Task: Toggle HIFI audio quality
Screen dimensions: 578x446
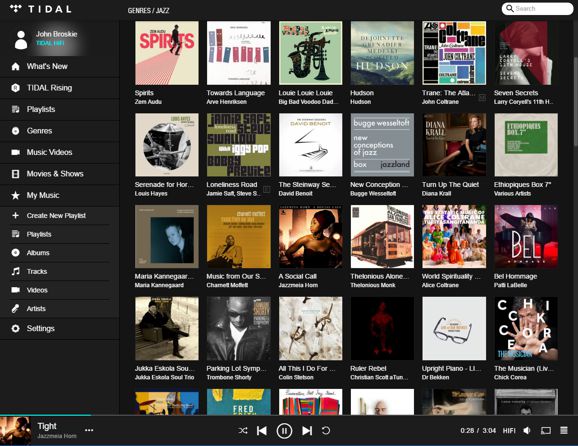Action: (x=509, y=430)
